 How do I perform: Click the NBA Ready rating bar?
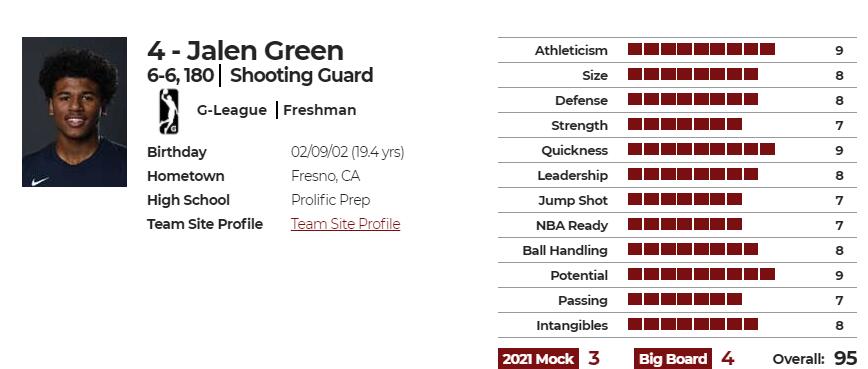pyautogui.click(x=685, y=224)
